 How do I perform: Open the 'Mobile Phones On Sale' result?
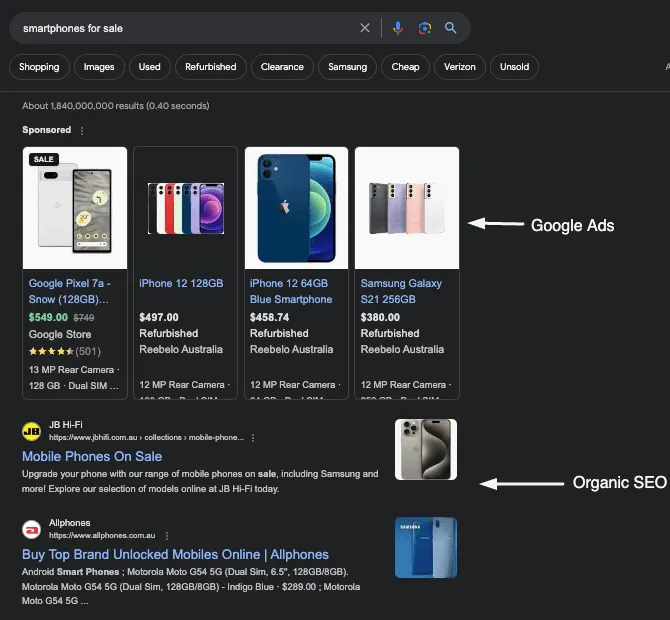pyautogui.click(x=92, y=456)
